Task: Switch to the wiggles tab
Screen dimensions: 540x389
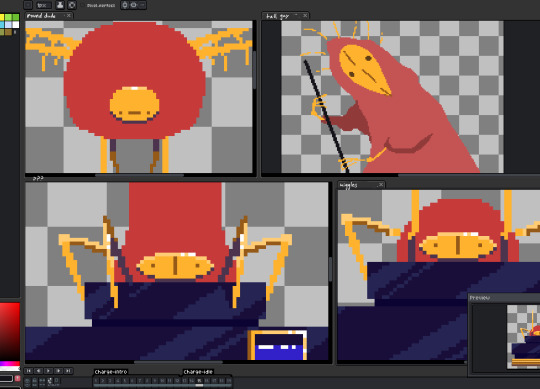Action: coord(349,185)
